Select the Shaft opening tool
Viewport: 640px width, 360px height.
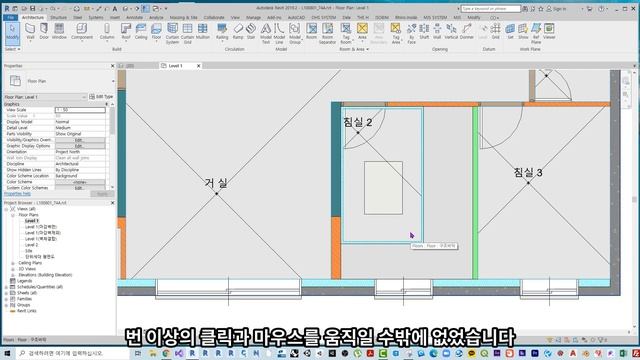424,32
